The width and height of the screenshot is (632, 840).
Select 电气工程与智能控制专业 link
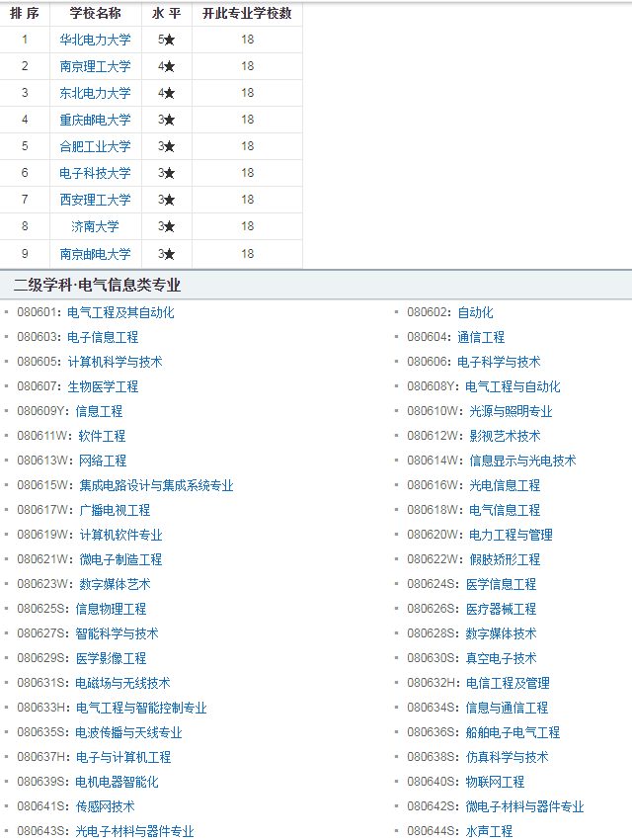(x=141, y=709)
